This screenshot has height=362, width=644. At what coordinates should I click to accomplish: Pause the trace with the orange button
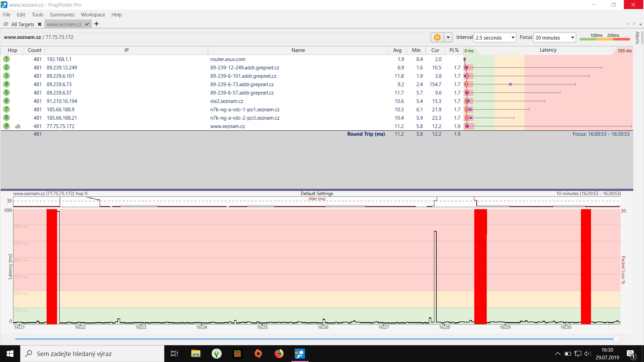pyautogui.click(x=437, y=38)
